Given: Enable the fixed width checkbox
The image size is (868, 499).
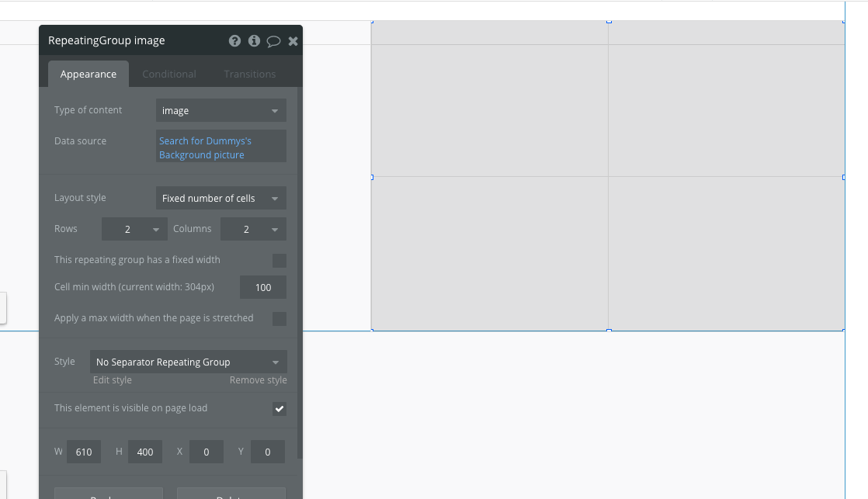Looking at the screenshot, I should pyautogui.click(x=279, y=261).
